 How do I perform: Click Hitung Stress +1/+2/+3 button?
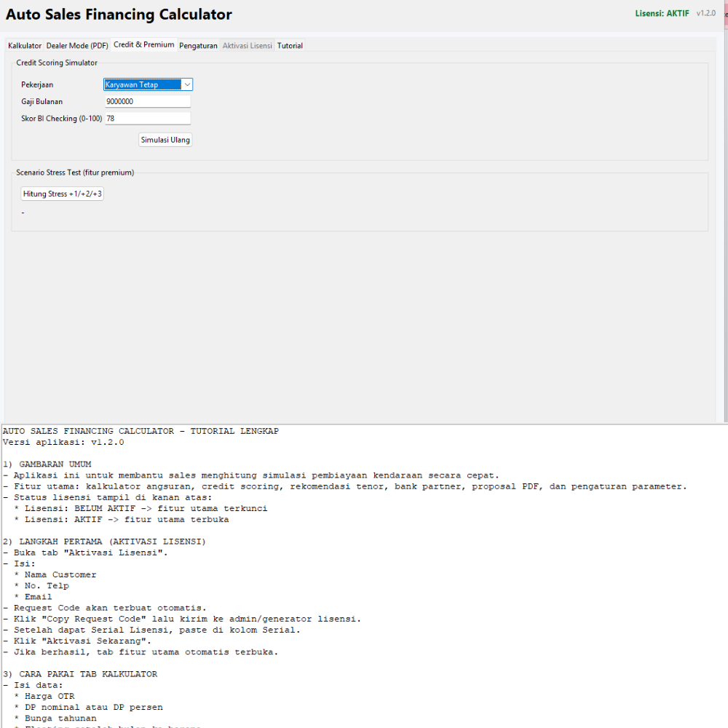63,194
